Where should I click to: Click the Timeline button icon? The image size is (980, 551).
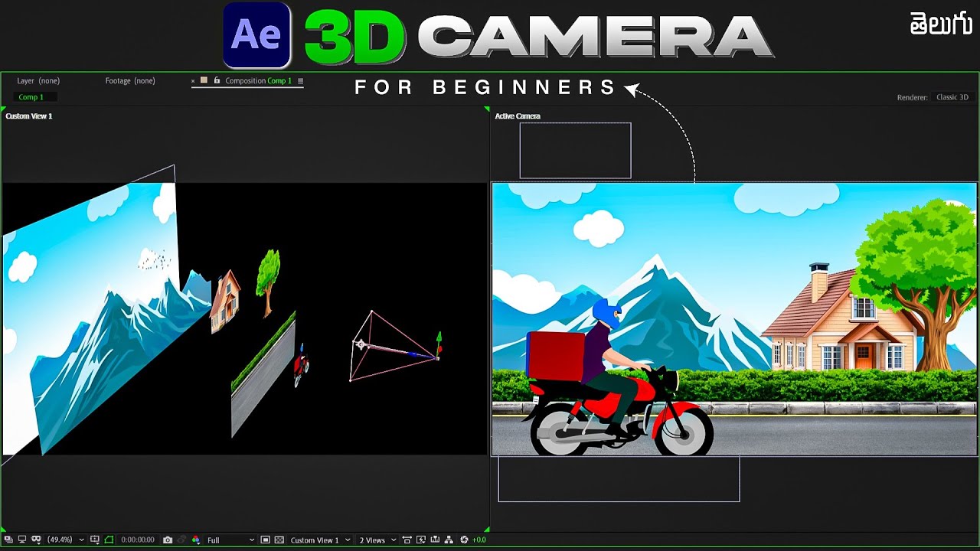434,540
